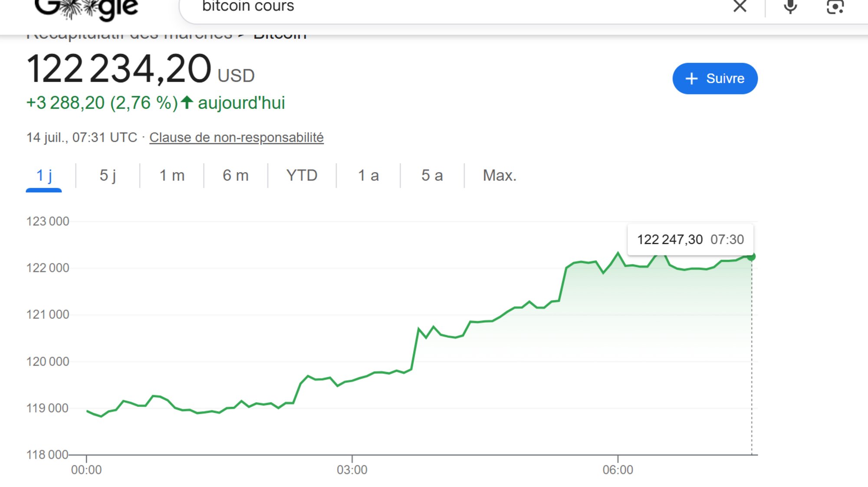Open the Max. price history view

click(499, 176)
